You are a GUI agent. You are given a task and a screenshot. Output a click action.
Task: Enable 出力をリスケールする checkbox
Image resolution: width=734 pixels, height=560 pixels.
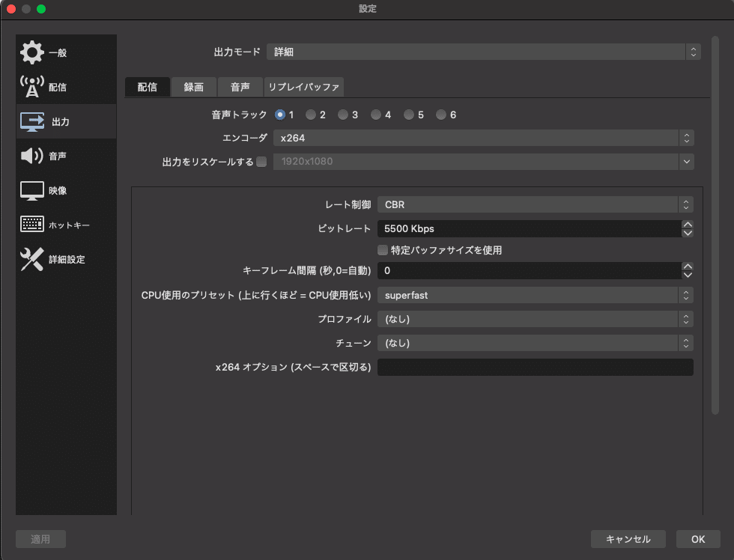tap(261, 162)
